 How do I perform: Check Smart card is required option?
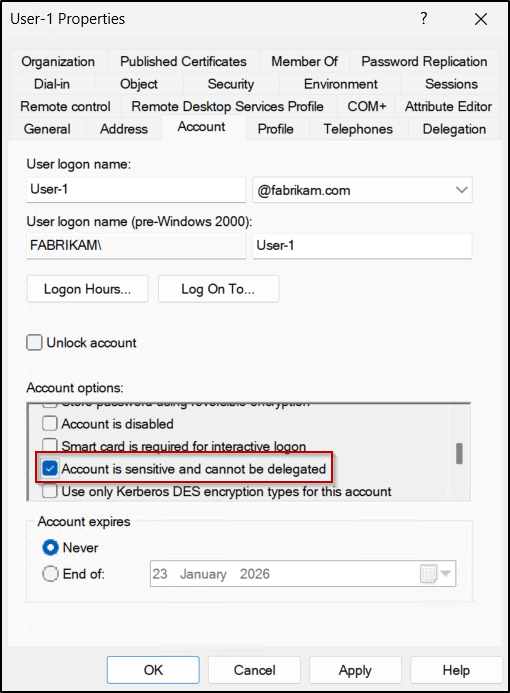tap(49, 445)
